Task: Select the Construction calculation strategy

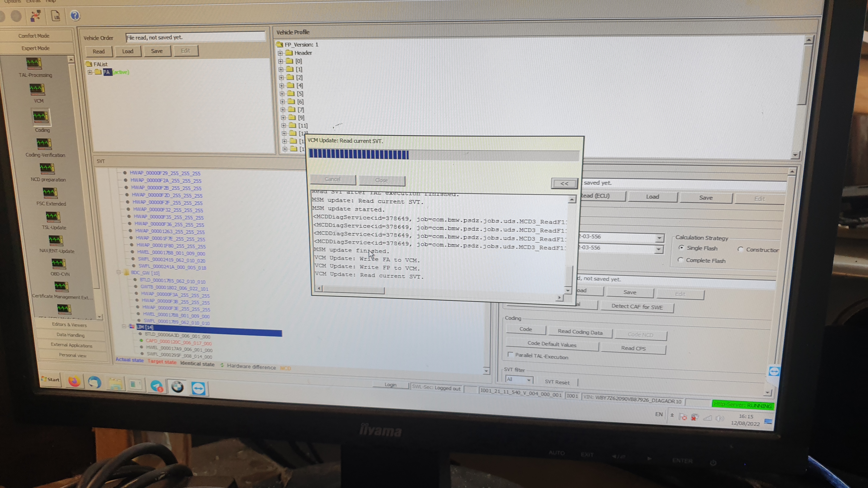Action: tap(740, 249)
